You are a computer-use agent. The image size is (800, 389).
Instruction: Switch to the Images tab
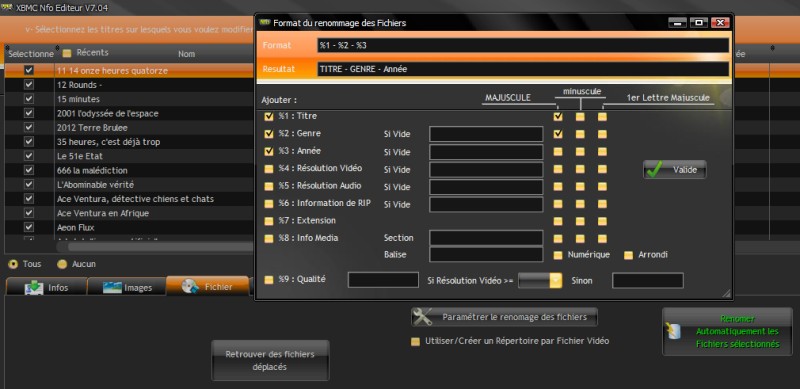pos(127,287)
